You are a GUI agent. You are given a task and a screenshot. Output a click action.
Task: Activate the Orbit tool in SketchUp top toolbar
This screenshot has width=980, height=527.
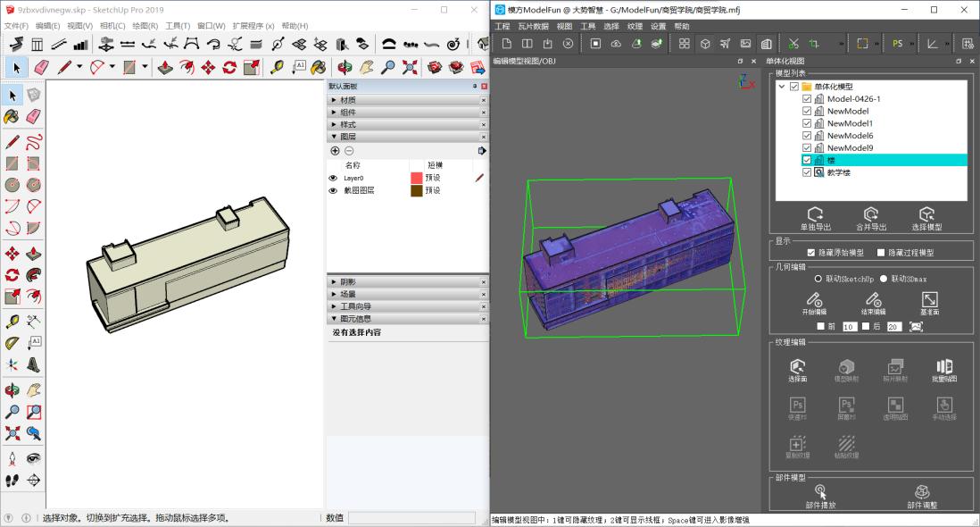pyautogui.click(x=345, y=67)
